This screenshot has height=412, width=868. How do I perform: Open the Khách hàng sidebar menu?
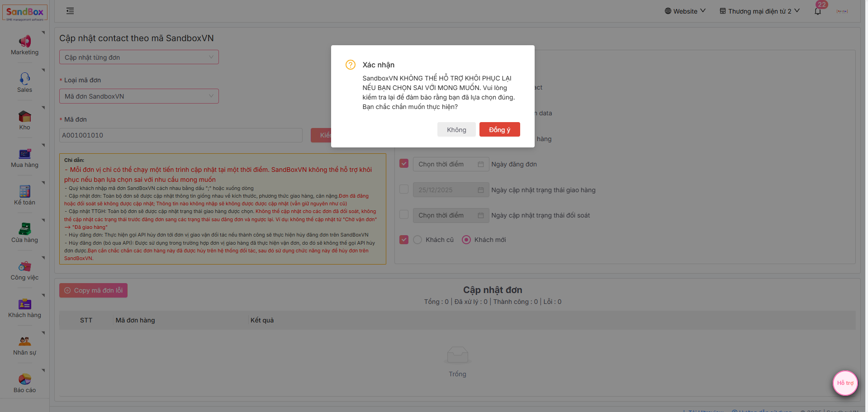tap(24, 308)
